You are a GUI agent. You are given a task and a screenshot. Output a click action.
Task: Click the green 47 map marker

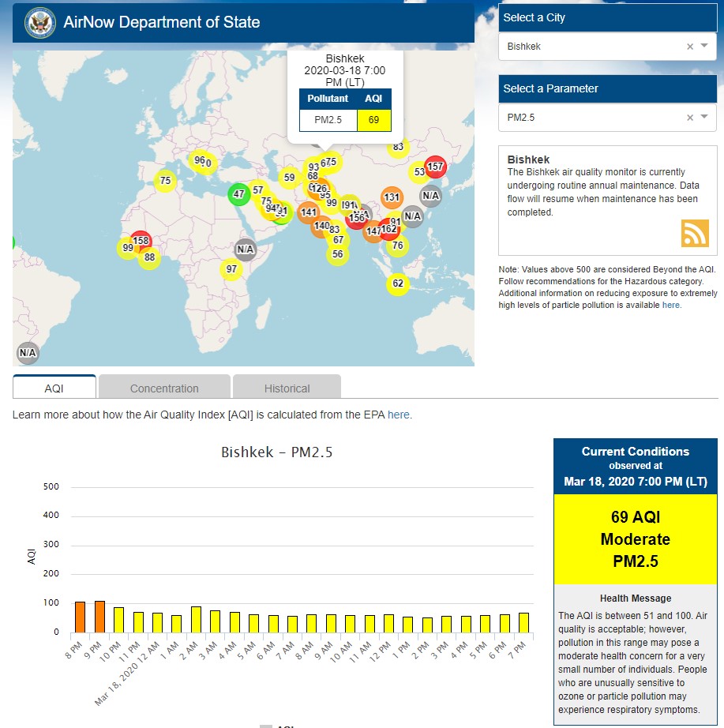click(239, 193)
